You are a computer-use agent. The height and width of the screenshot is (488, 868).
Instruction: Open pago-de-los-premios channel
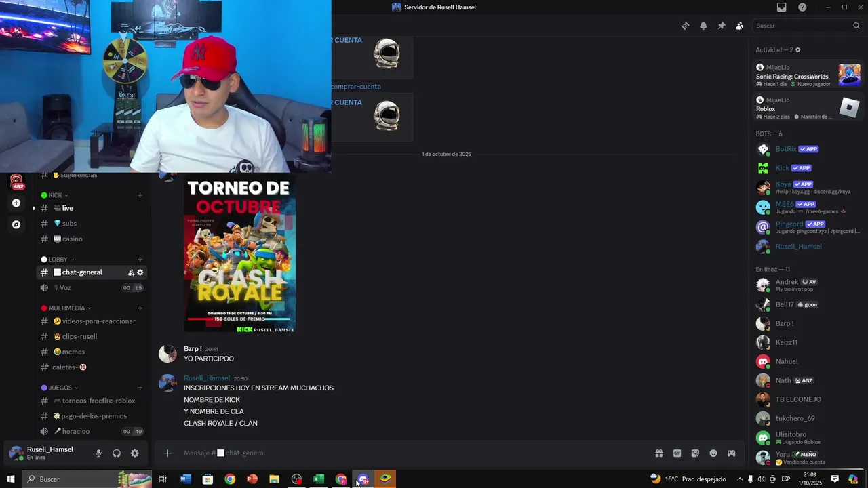92,416
